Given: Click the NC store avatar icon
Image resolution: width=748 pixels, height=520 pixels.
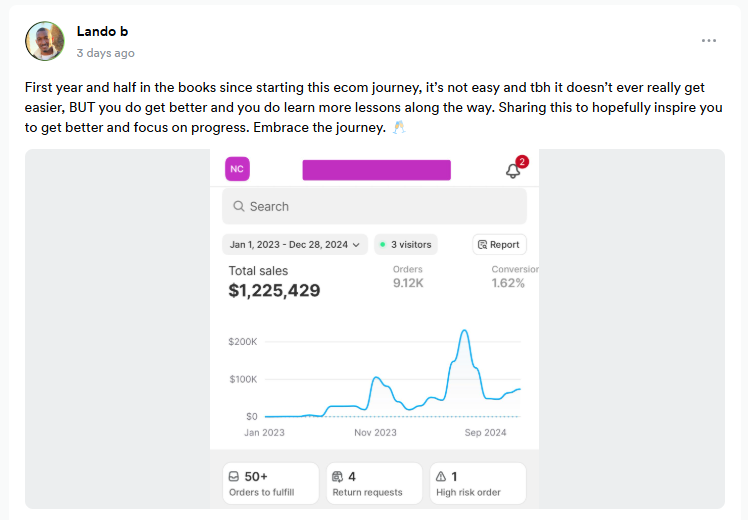Looking at the screenshot, I should (x=237, y=169).
